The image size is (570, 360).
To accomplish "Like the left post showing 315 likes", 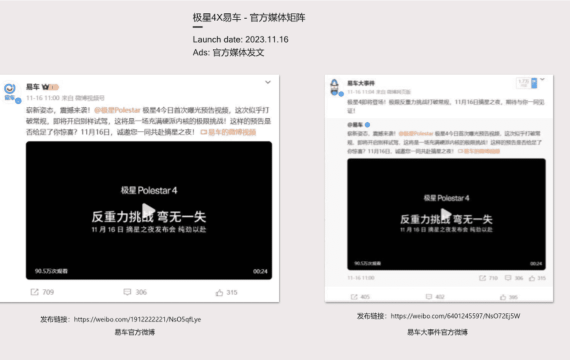I will [x=219, y=292].
